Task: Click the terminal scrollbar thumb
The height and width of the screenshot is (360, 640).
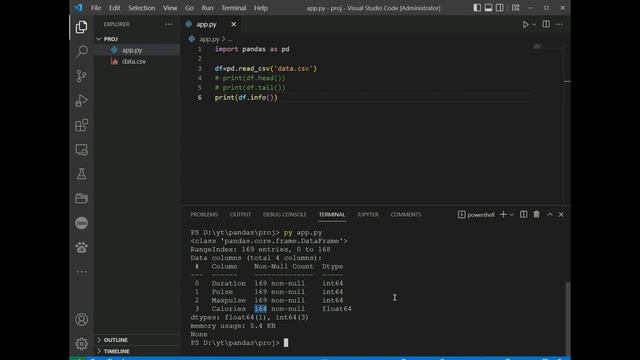Action: tap(567, 318)
